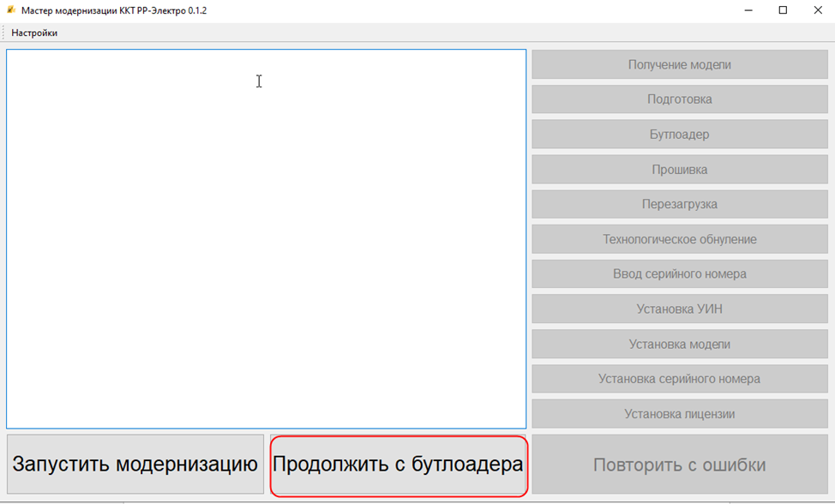Click the Установка модели button
The image size is (835, 504).
[679, 345]
